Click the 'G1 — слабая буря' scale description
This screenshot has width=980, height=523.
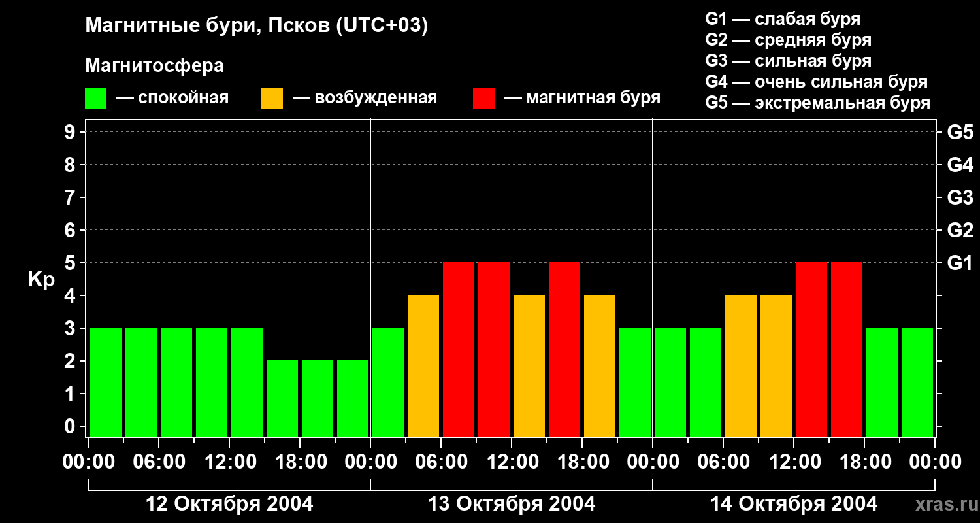[x=783, y=19]
